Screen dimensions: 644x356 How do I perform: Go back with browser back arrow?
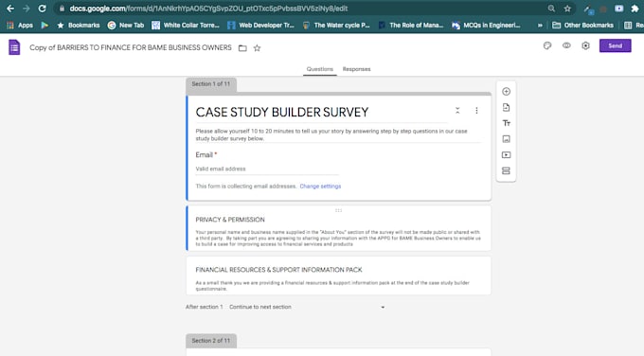point(10,9)
